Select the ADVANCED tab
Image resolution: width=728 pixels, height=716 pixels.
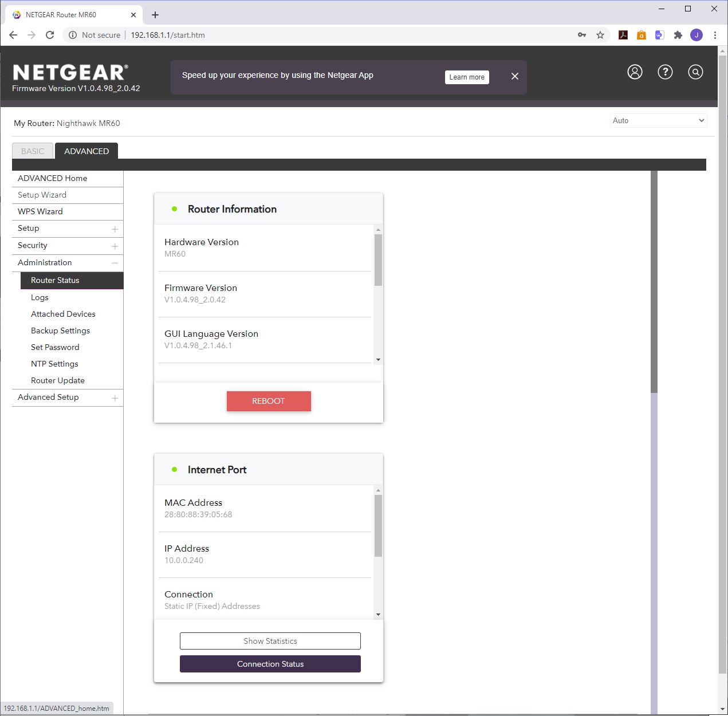[x=86, y=151]
